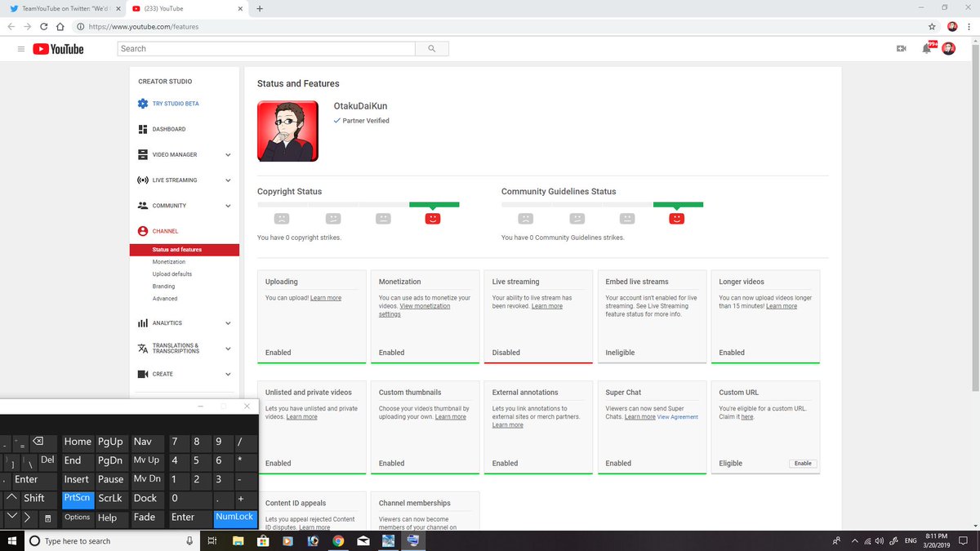Click the browser home button
980x551 pixels.
[60, 26]
